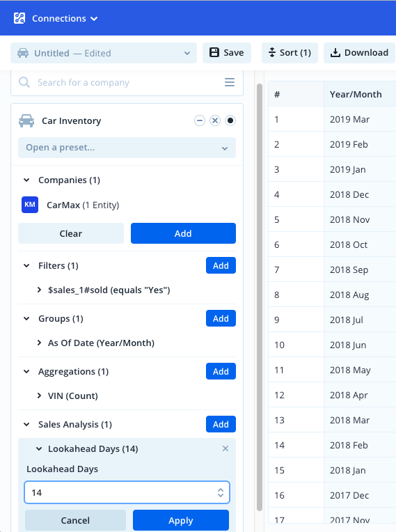Click the Connections logo icon
This screenshot has height=532, width=396.
(19, 18)
